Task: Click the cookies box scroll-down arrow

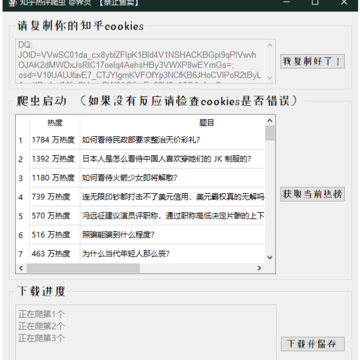Action: (270, 78)
